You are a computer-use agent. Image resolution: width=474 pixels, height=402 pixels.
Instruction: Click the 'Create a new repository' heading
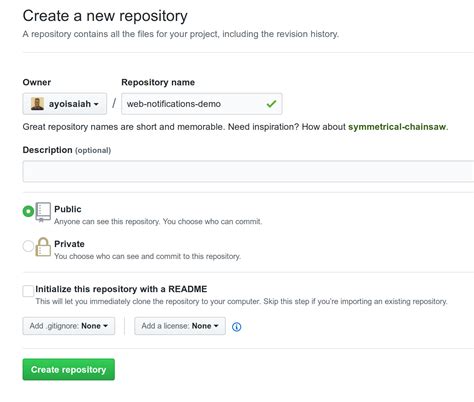(x=105, y=16)
